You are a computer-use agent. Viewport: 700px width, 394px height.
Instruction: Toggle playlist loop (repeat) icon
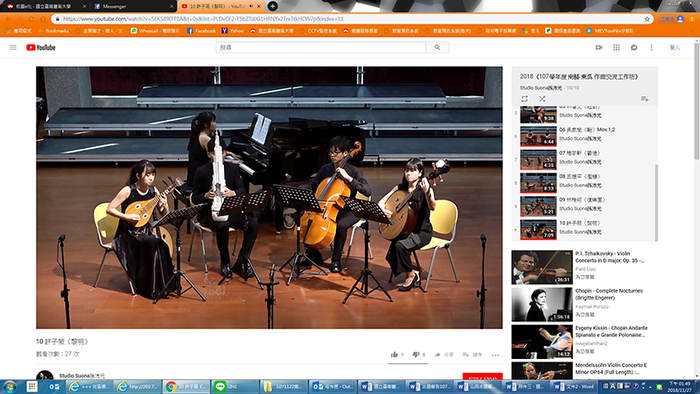click(525, 99)
